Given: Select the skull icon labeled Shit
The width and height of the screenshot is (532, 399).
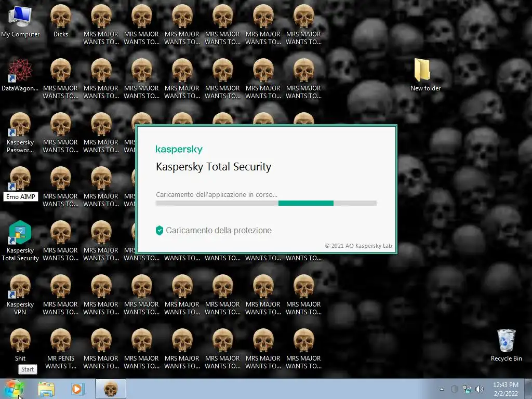Looking at the screenshot, I should tap(20, 345).
